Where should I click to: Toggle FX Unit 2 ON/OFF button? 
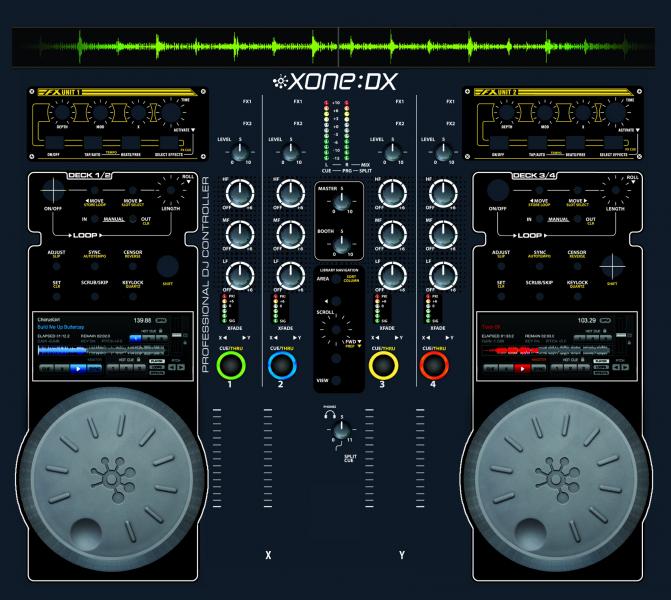point(499,143)
